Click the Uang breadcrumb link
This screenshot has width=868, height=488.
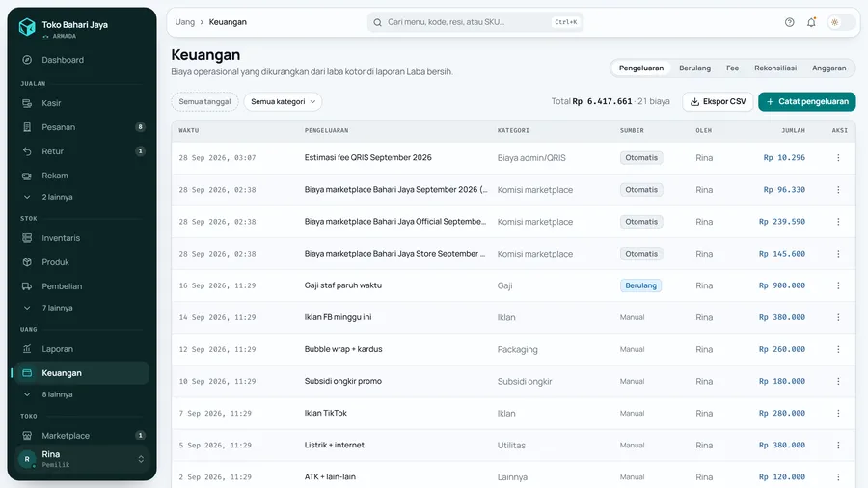pyautogui.click(x=185, y=22)
